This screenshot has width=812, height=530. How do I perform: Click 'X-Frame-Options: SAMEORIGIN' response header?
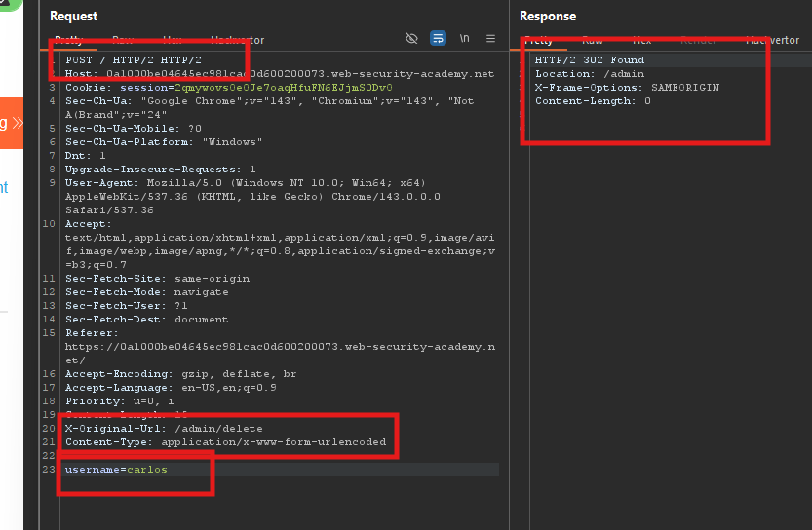tap(627, 88)
